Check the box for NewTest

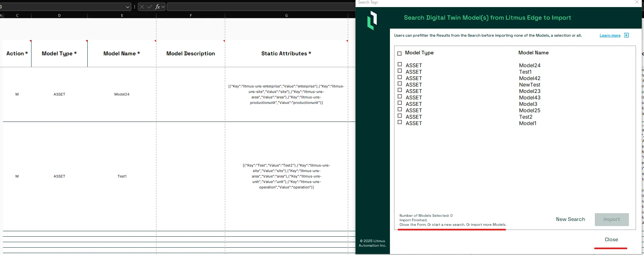click(400, 84)
